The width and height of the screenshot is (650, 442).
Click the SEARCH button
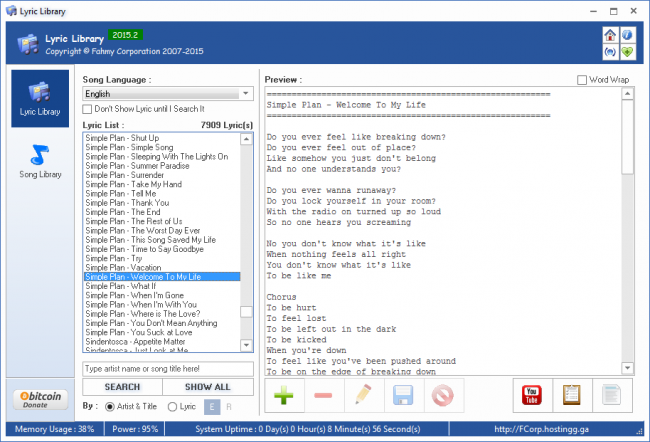click(x=122, y=387)
